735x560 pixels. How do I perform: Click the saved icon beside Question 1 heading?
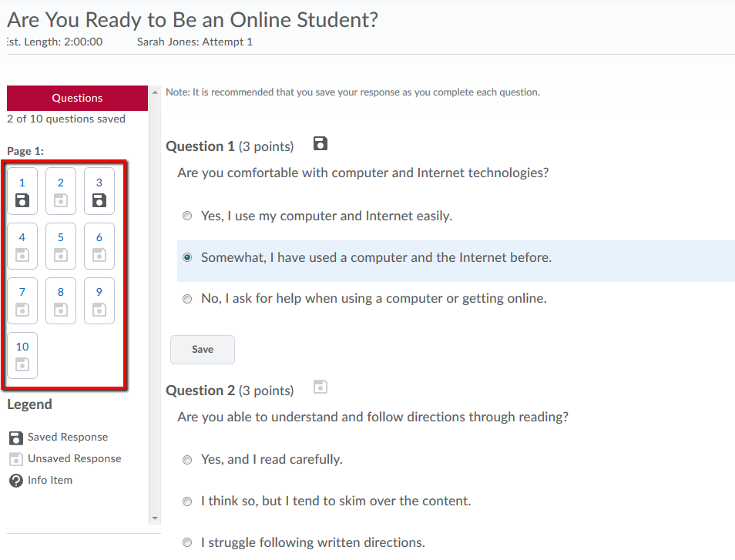321,143
